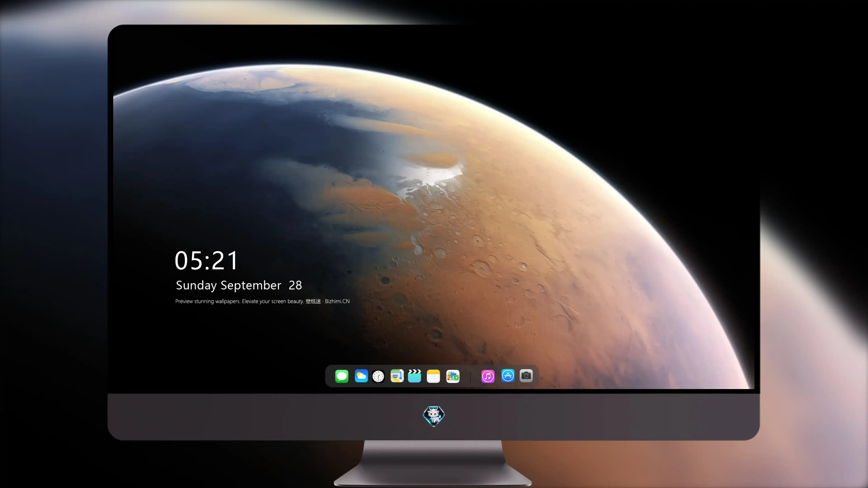Image resolution: width=868 pixels, height=488 pixels.
Task: Open the clapperboard Videos app icon
Action: click(415, 376)
